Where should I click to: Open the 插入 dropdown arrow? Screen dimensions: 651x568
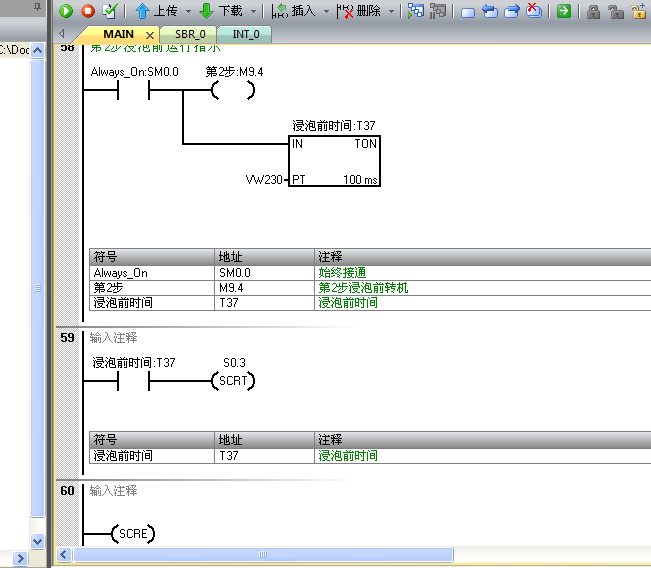[326, 11]
